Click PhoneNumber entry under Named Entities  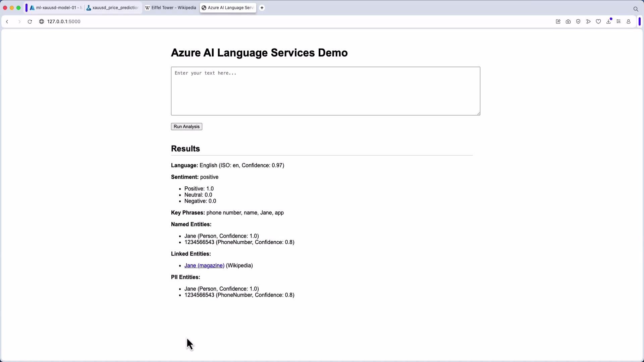click(239, 242)
